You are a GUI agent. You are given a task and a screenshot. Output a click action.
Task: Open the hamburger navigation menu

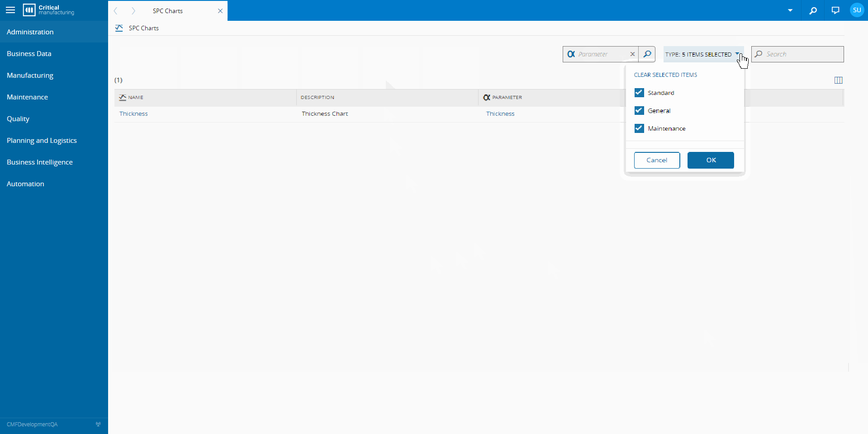(x=10, y=10)
